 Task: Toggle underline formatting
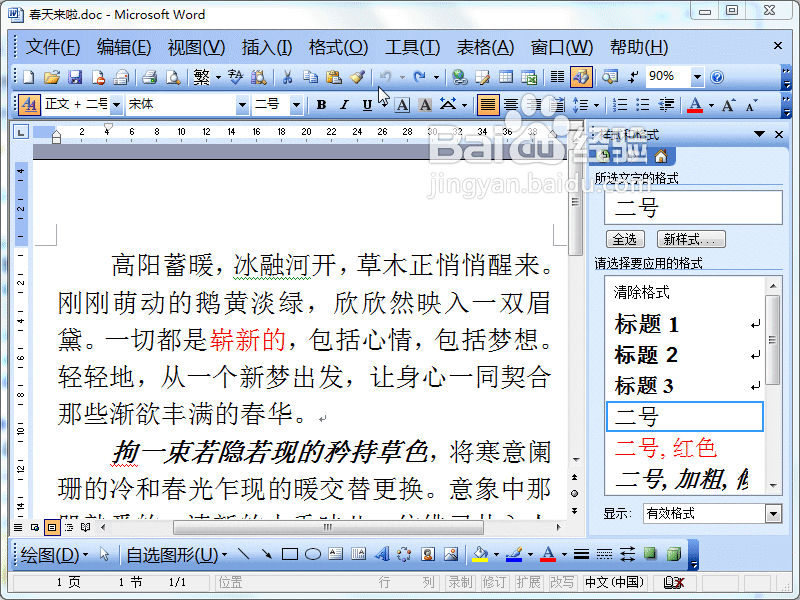[x=365, y=104]
